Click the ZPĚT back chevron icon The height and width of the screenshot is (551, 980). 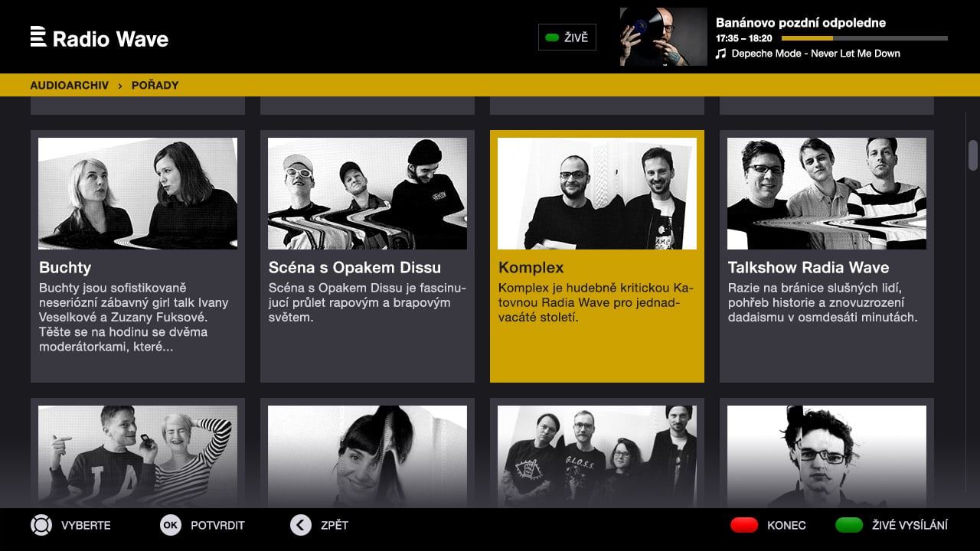pyautogui.click(x=300, y=525)
